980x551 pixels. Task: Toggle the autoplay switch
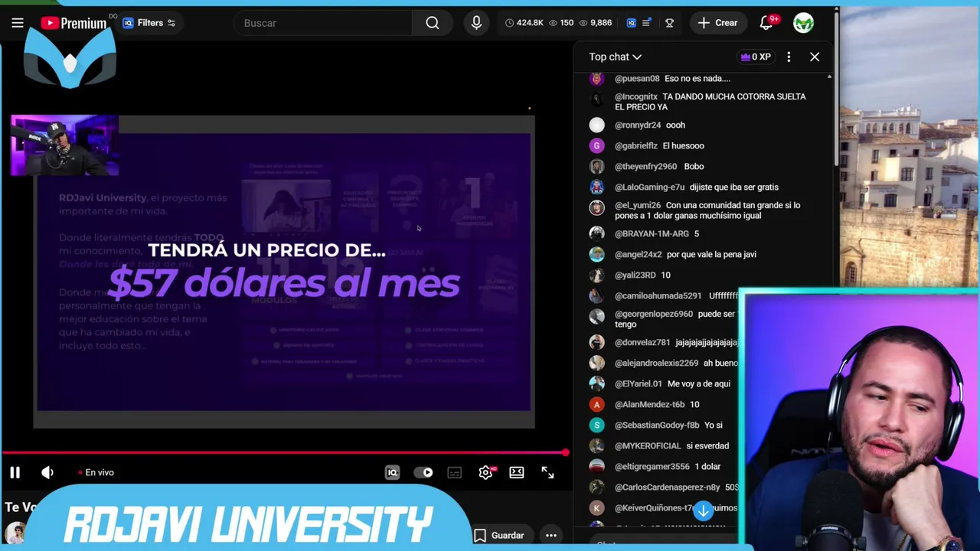pyautogui.click(x=423, y=472)
